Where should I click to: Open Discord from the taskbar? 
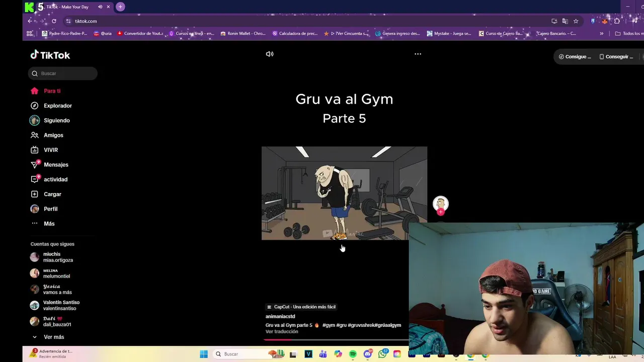pos(368,354)
